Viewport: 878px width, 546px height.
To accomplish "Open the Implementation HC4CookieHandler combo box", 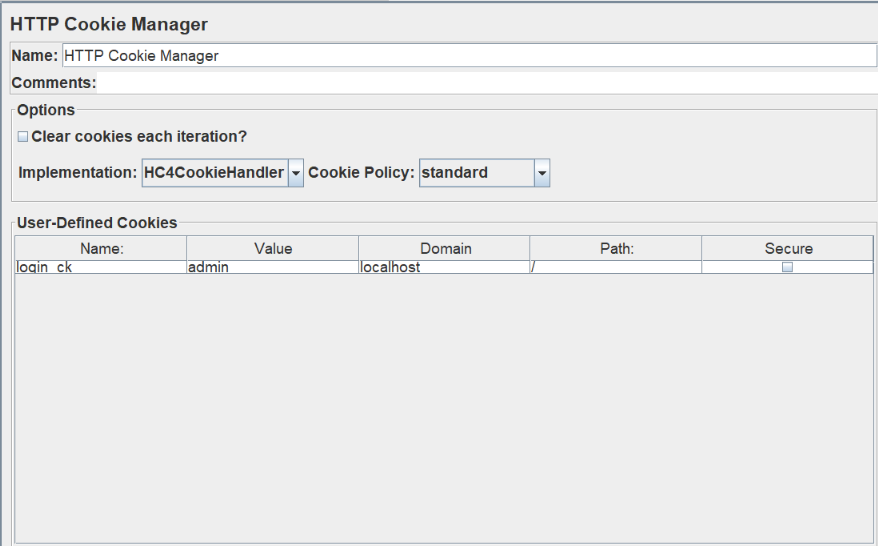I will (214, 173).
